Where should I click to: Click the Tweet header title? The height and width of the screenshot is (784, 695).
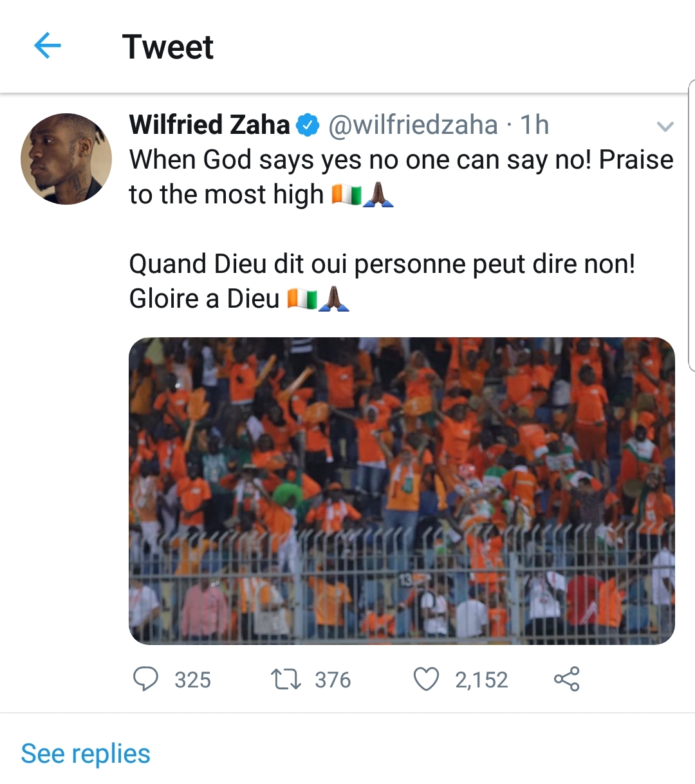click(x=167, y=47)
